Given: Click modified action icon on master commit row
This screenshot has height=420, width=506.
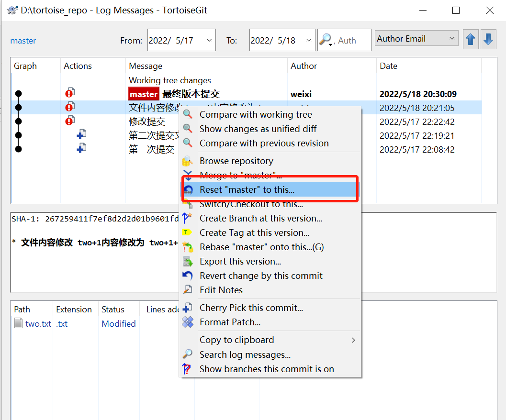Looking at the screenshot, I should [70, 93].
